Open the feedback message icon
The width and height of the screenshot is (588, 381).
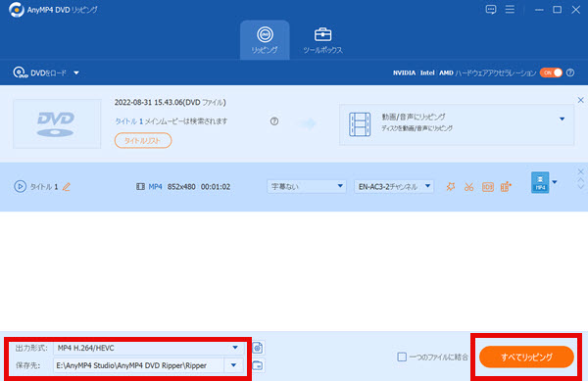coord(491,10)
